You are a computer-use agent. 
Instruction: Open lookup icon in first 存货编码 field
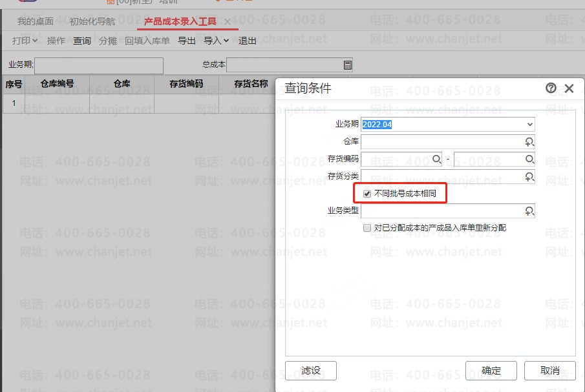point(436,159)
